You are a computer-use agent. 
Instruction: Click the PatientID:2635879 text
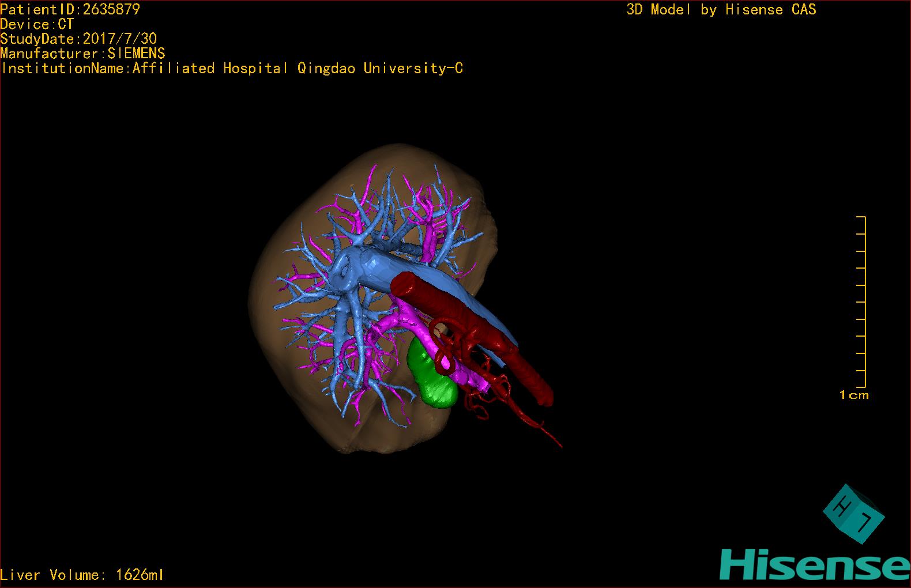(70, 9)
